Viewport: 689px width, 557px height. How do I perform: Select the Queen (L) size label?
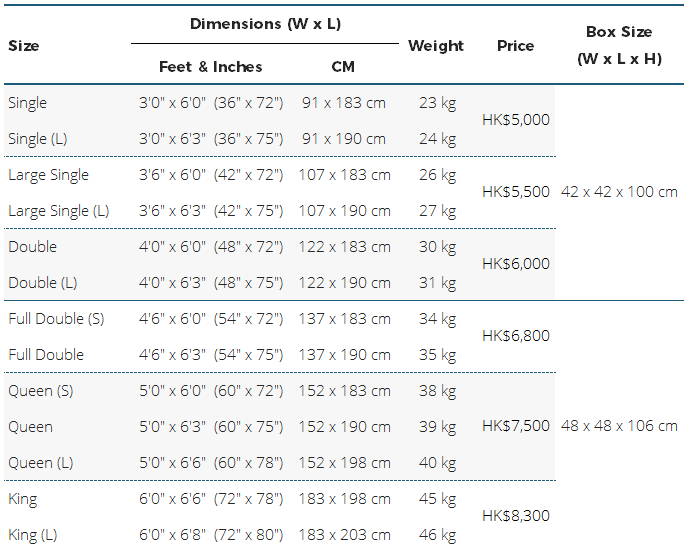(40, 463)
